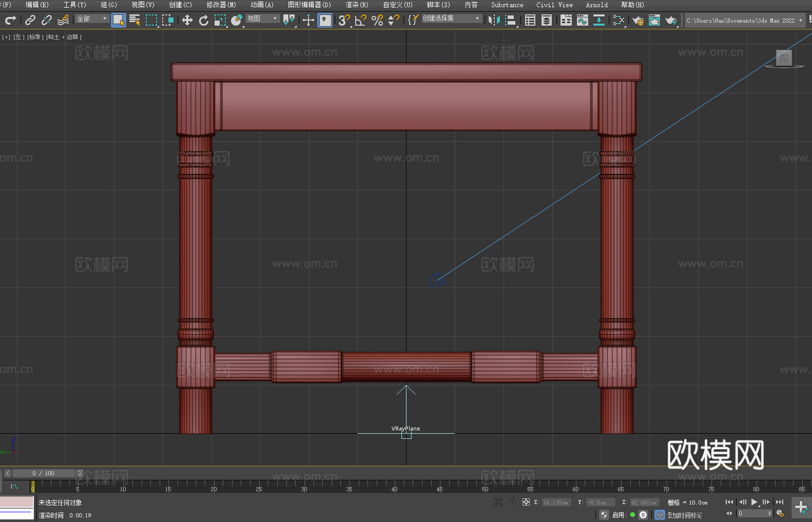Open the selection filter 全部 dropdown
Screen dimensions: 812x522
point(92,18)
